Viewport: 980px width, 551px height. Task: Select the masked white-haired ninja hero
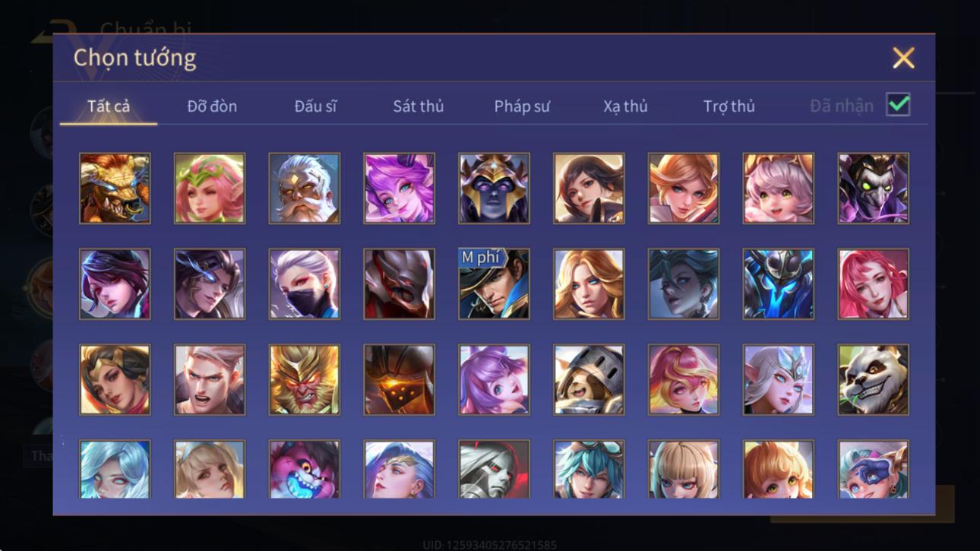coord(304,284)
